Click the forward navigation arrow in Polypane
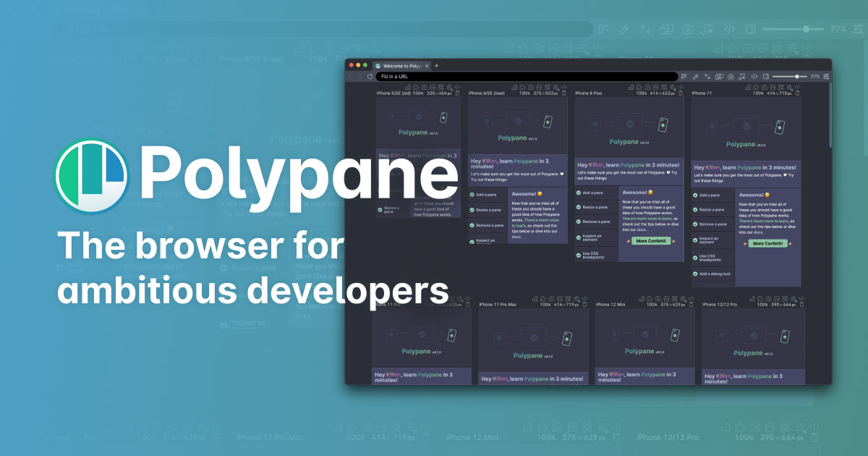This screenshot has width=868, height=456. point(360,76)
